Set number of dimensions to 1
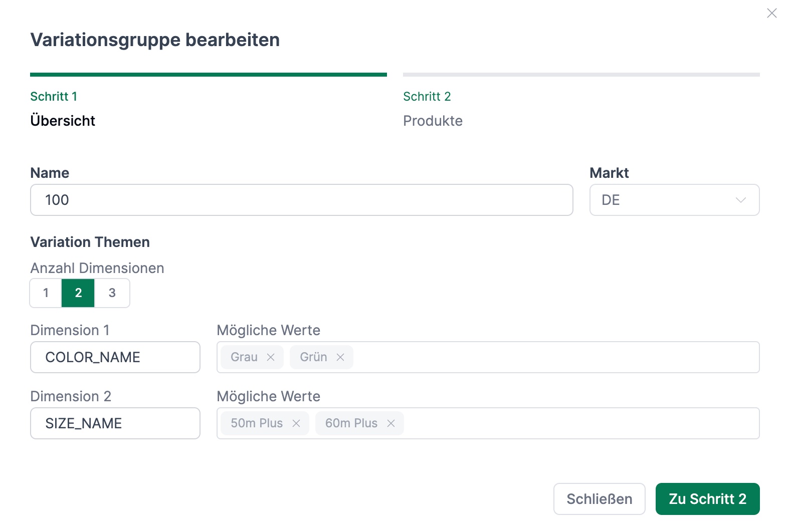The height and width of the screenshot is (532, 788). [46, 293]
